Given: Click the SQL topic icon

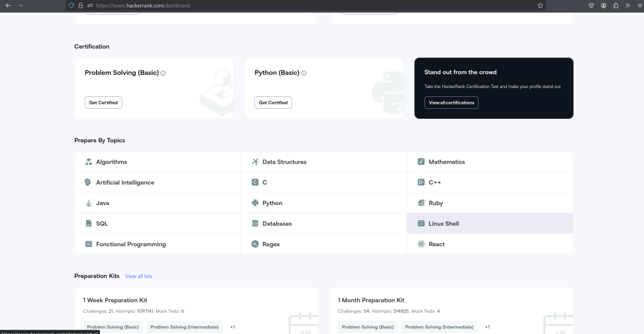Looking at the screenshot, I should (x=88, y=223).
